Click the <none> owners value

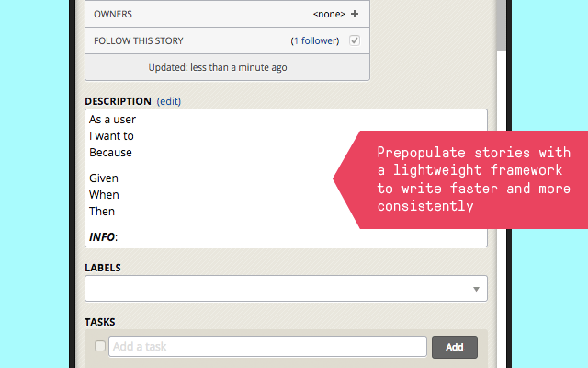point(328,14)
